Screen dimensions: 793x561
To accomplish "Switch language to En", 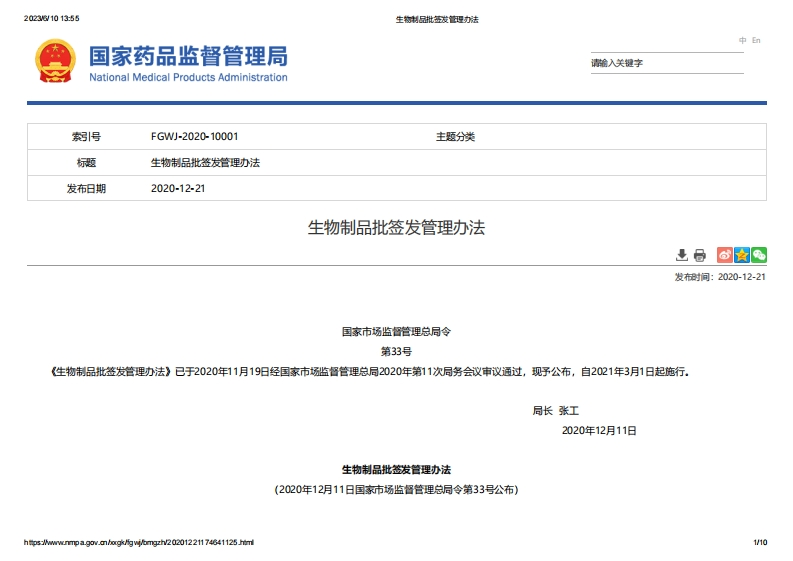I will pos(757,40).
